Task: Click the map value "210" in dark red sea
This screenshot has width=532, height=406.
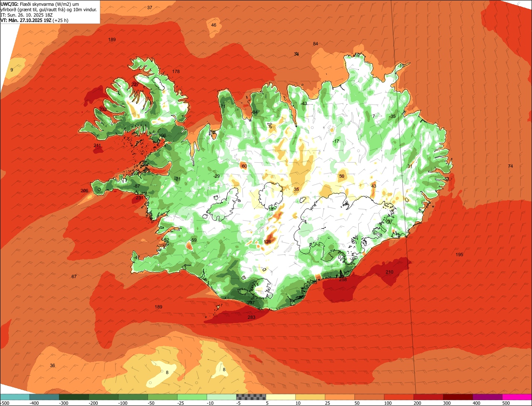Action: [x=389, y=272]
